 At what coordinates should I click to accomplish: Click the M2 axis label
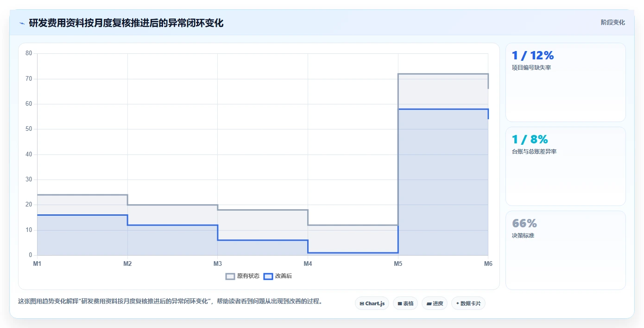click(127, 264)
